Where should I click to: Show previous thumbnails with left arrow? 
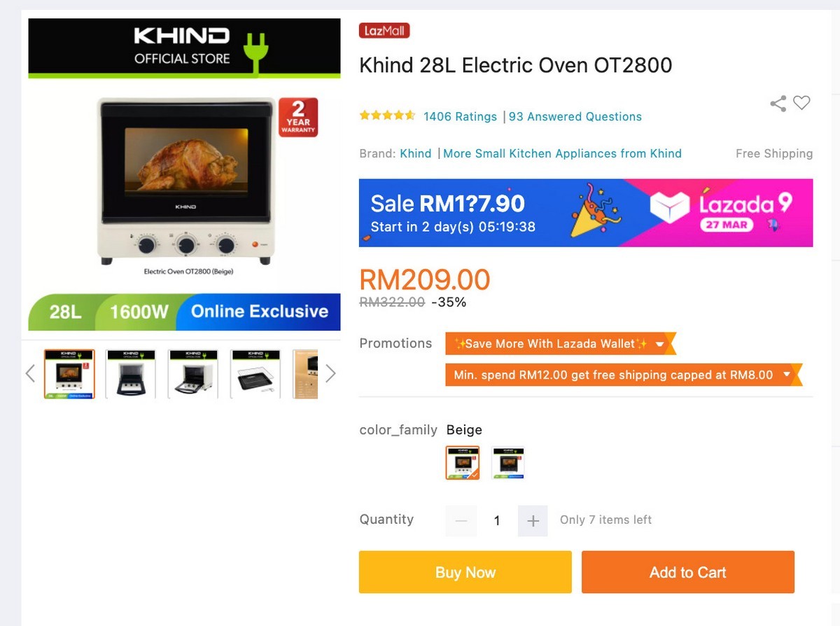click(x=30, y=374)
